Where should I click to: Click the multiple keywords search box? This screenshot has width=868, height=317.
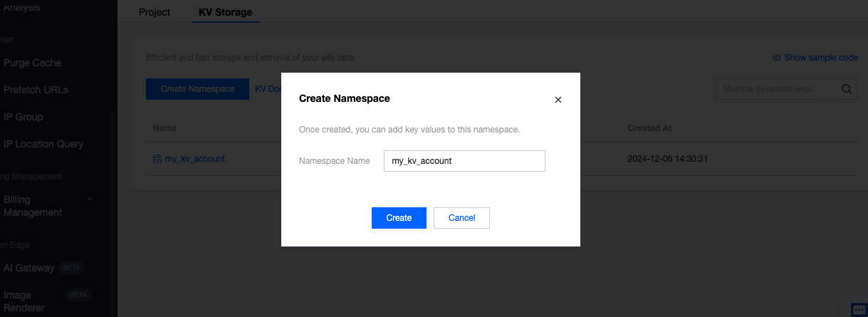(776, 89)
